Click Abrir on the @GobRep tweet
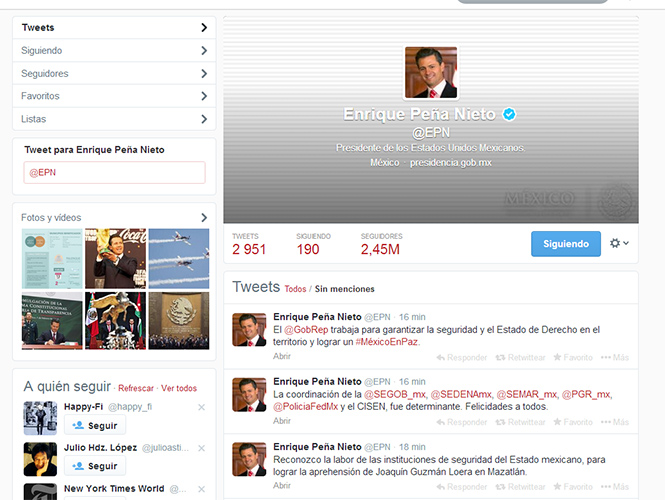This screenshot has width=665, height=500. [x=282, y=356]
